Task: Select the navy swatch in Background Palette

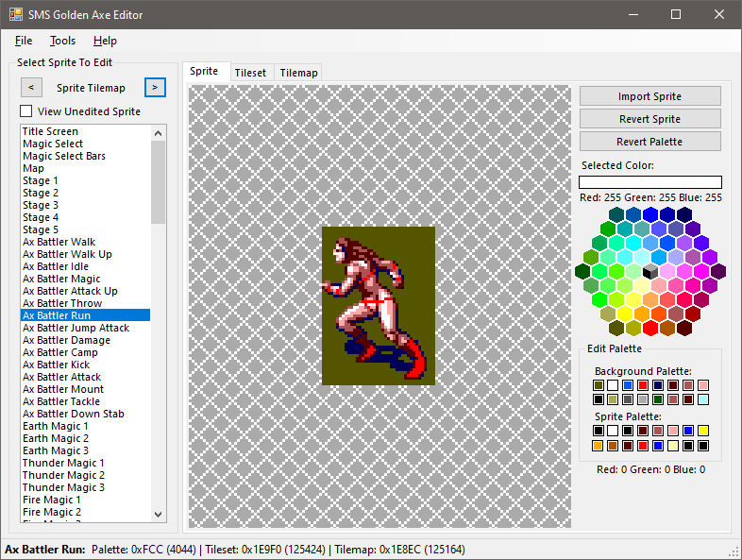Action: click(x=658, y=385)
